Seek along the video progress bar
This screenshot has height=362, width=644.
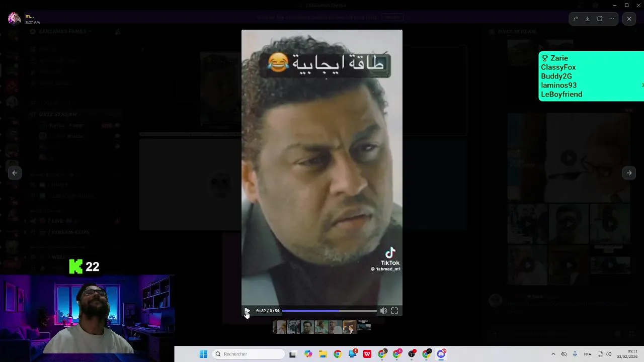point(329,311)
